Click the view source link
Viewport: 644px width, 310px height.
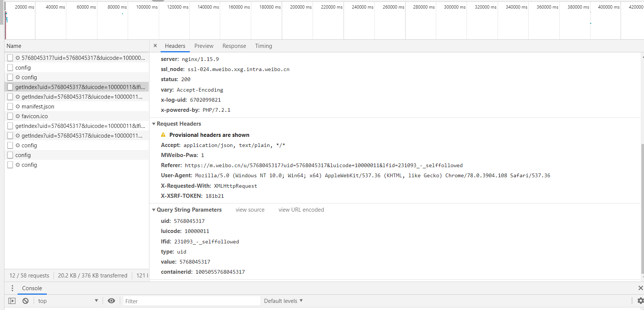tap(250, 210)
